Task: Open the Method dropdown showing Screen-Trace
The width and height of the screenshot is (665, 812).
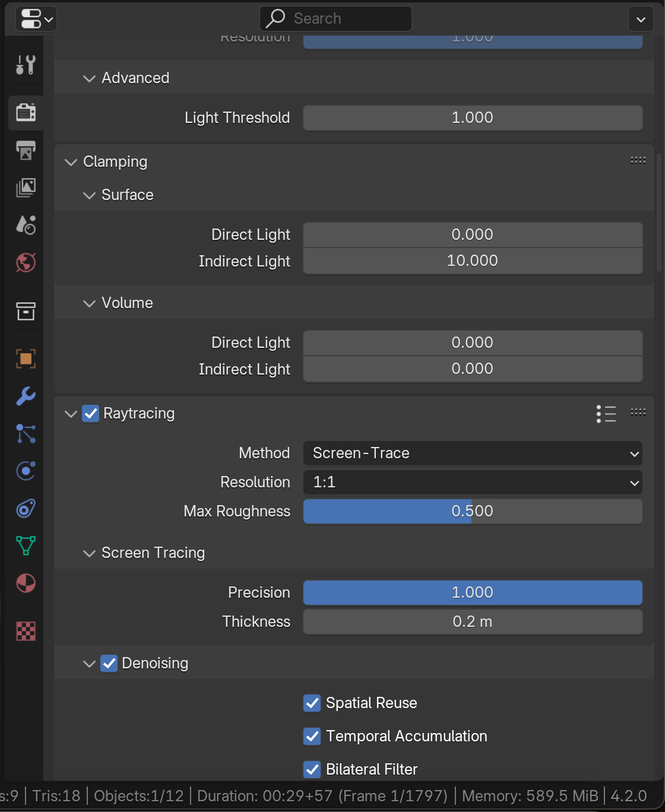Action: pyautogui.click(x=473, y=453)
